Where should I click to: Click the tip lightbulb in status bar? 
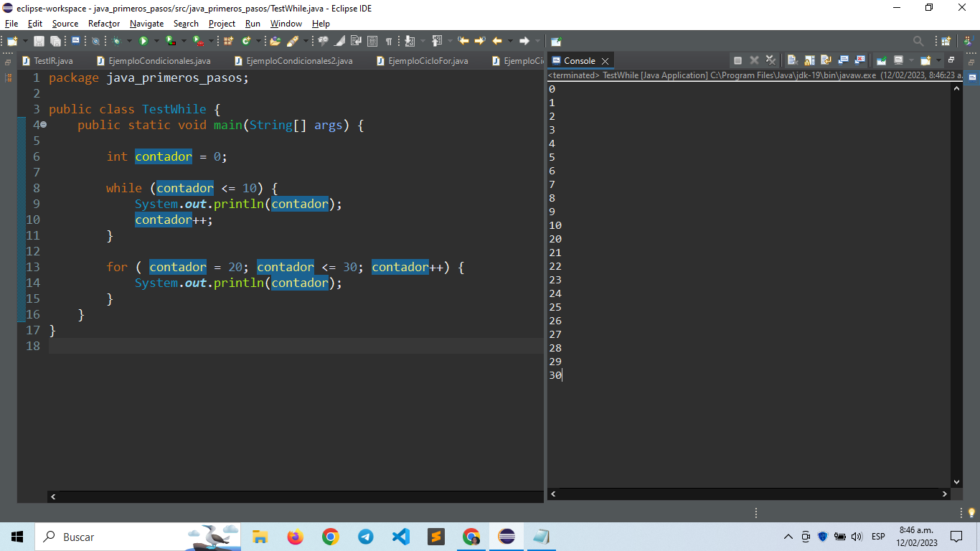(972, 512)
